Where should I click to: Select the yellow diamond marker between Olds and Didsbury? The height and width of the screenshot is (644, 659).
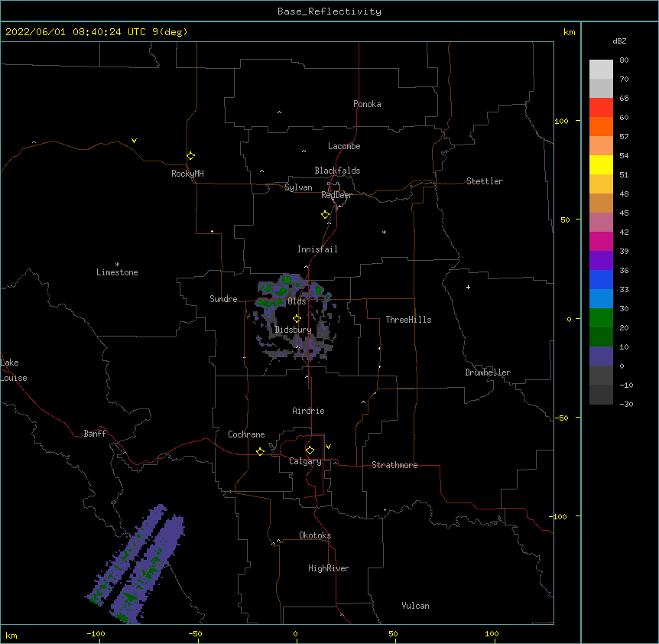(x=297, y=319)
